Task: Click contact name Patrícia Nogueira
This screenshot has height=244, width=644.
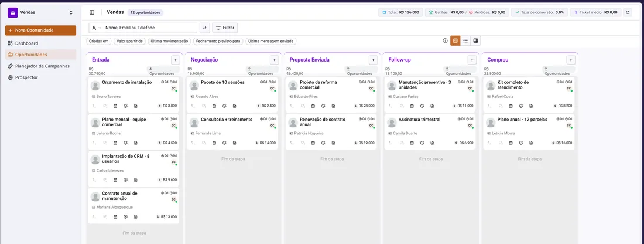Action: [x=309, y=133]
